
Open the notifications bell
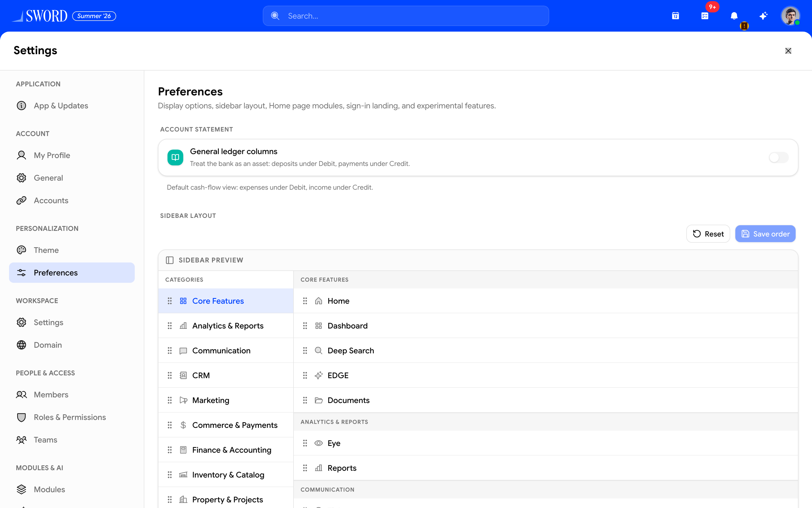[734, 16]
